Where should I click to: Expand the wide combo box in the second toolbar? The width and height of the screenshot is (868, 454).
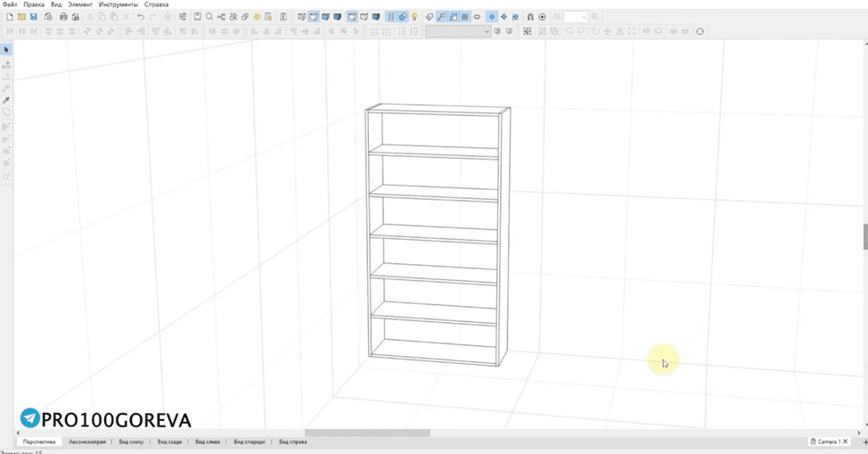click(x=458, y=31)
